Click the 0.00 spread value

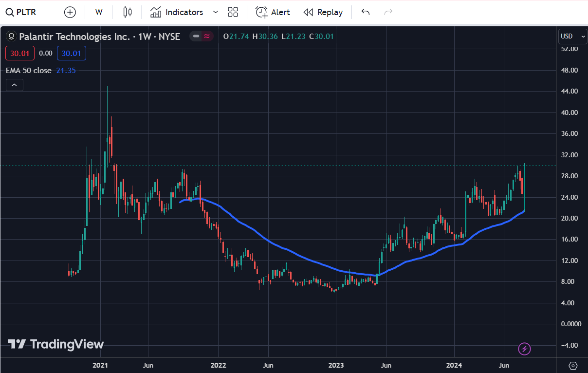point(46,53)
